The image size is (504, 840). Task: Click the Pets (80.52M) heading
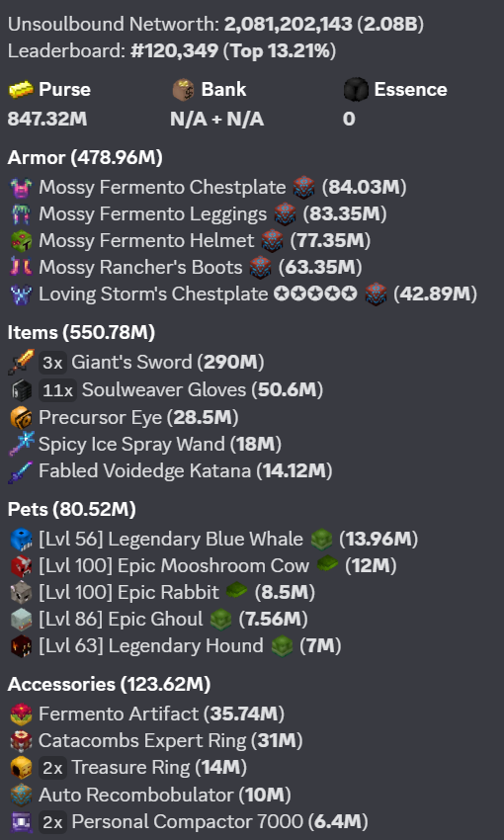72,510
